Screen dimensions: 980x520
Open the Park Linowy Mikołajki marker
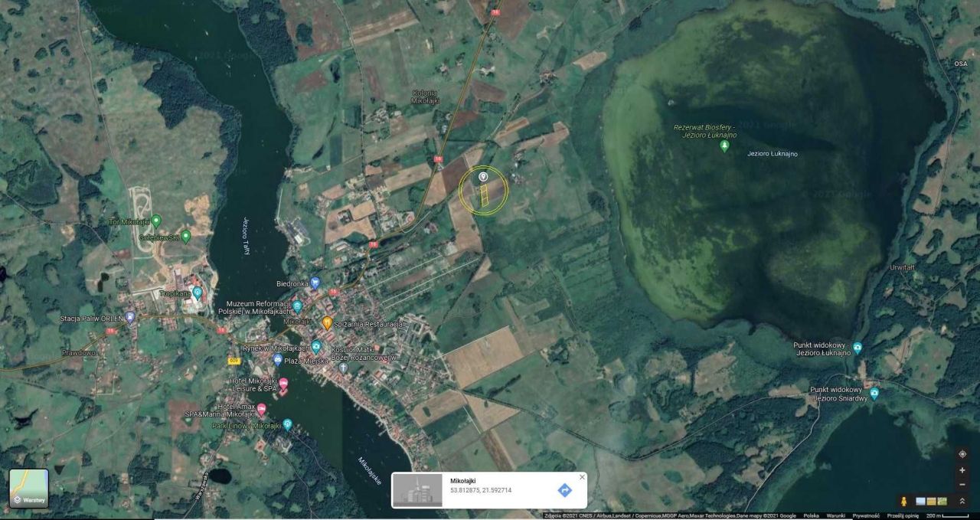pyautogui.click(x=287, y=425)
